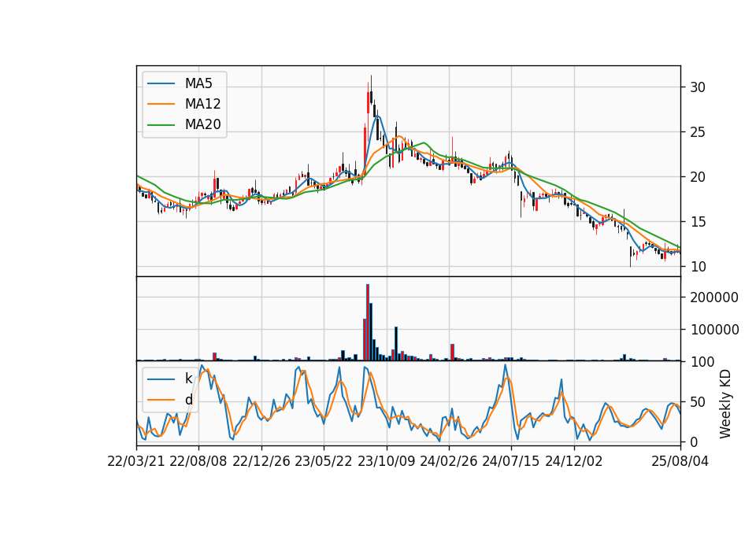Click the 24/07/15 date label
This screenshot has width=756, height=543.
tap(511, 461)
